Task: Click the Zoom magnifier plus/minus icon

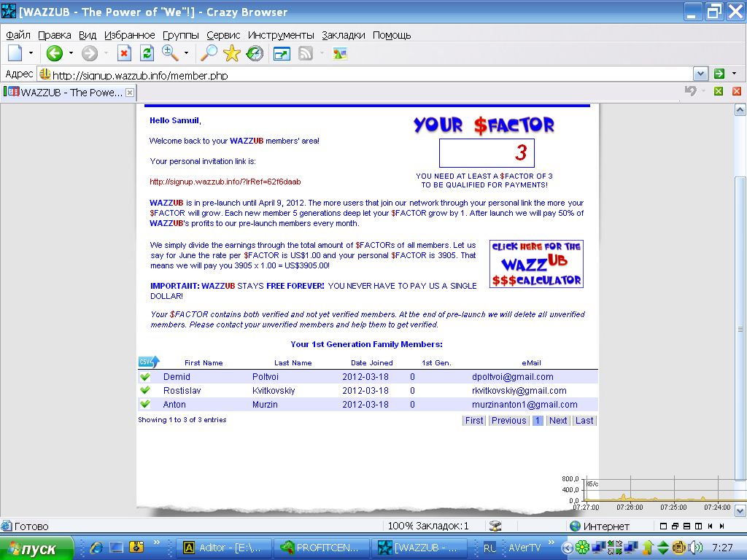Action: [170, 52]
